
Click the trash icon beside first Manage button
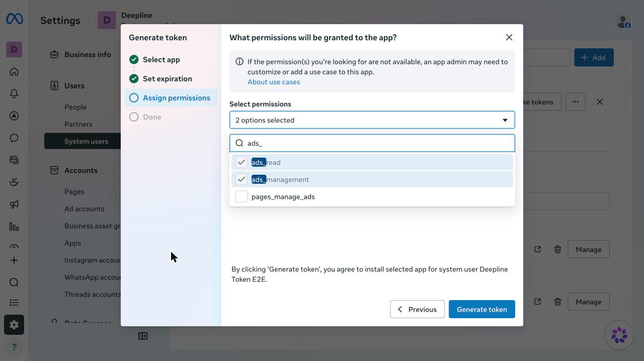click(x=557, y=249)
